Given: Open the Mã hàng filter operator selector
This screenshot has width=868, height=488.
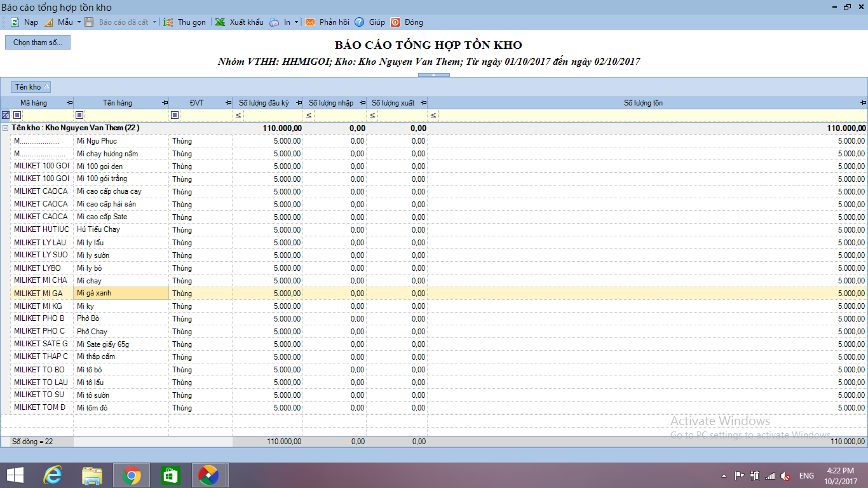Looking at the screenshot, I should (x=17, y=115).
